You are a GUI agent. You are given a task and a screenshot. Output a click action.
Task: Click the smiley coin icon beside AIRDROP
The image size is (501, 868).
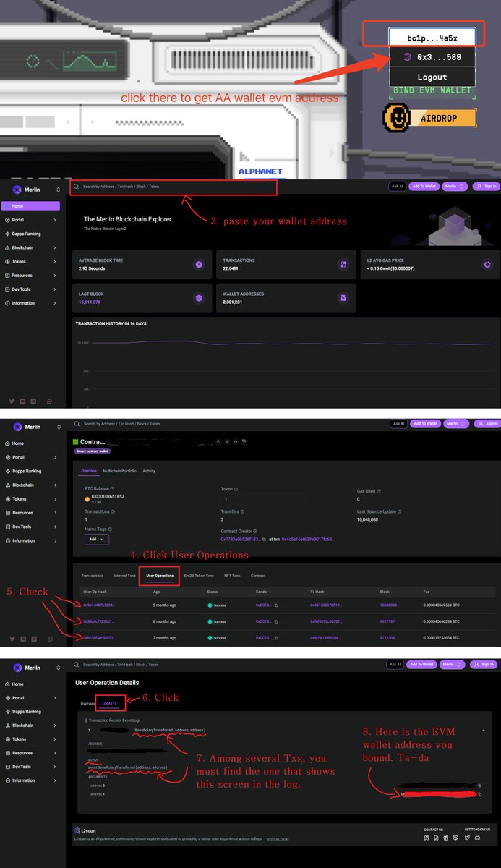(x=395, y=119)
